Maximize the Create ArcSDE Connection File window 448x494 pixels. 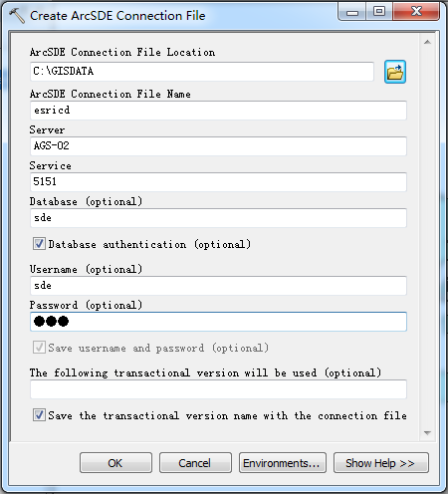click(x=379, y=12)
